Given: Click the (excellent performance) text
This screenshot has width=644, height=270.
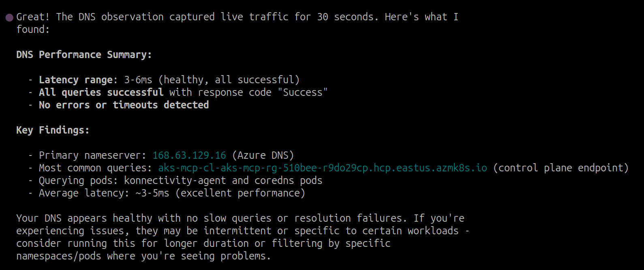Looking at the screenshot, I should pyautogui.click(x=240, y=193).
